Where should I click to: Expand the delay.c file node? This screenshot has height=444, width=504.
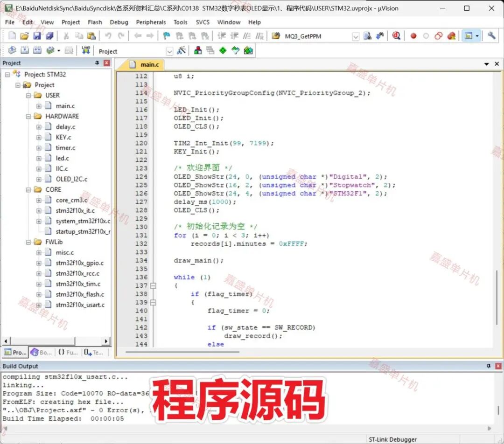click(x=39, y=127)
